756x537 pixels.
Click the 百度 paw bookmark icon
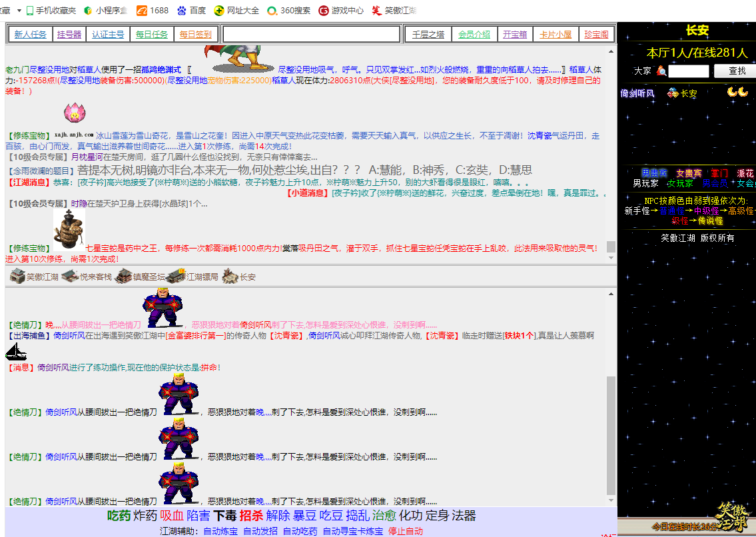(x=182, y=11)
